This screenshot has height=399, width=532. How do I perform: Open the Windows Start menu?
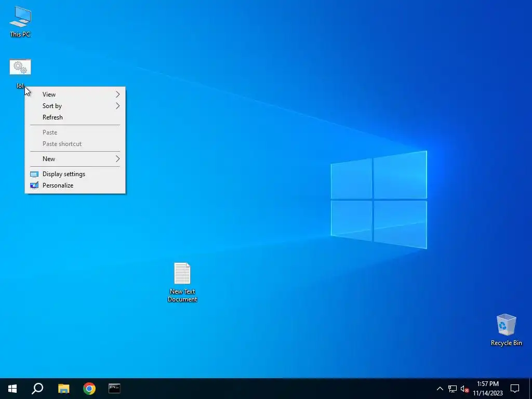pos(12,389)
